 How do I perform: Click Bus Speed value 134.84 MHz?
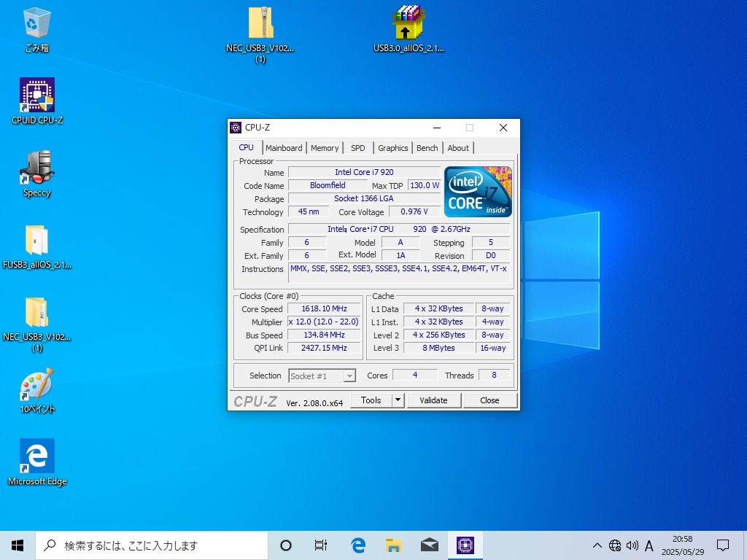click(324, 335)
